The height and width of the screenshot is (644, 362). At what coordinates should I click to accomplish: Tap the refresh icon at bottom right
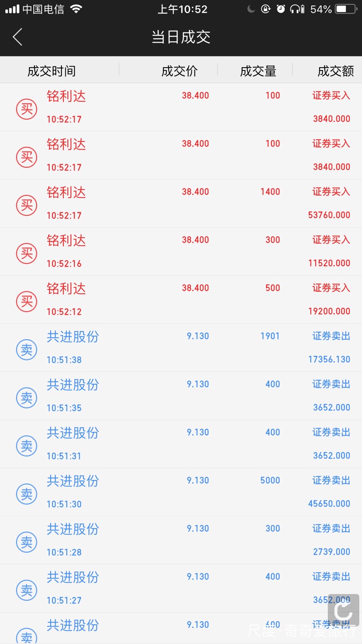click(x=343, y=610)
